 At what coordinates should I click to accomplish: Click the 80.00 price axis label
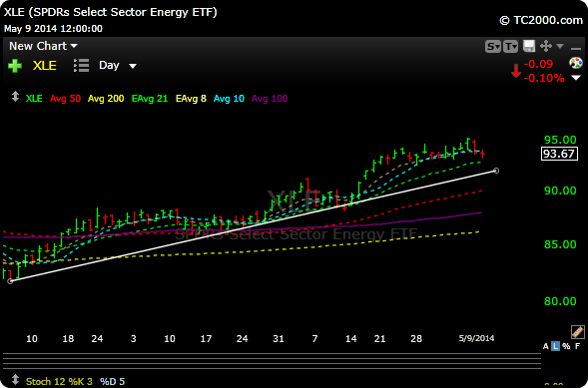pyautogui.click(x=560, y=301)
